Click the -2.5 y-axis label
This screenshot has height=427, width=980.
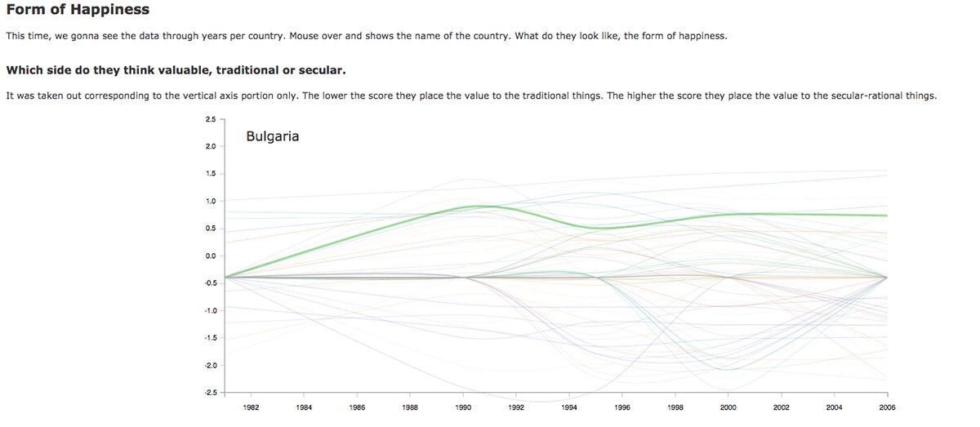tap(209, 393)
